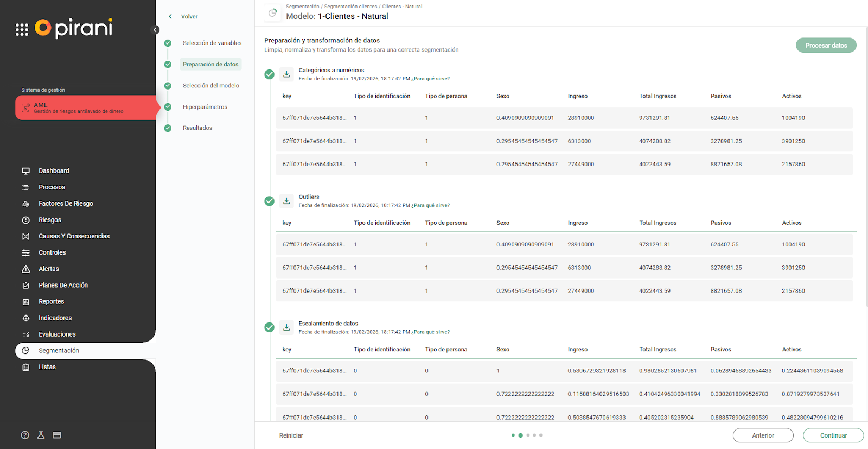Viewport: 868px width, 449px height.
Task: Click the model chart icon beside the title
Action: [272, 13]
